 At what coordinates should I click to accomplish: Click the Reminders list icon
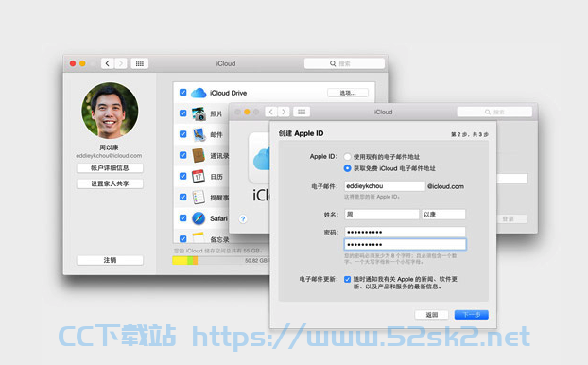click(199, 197)
